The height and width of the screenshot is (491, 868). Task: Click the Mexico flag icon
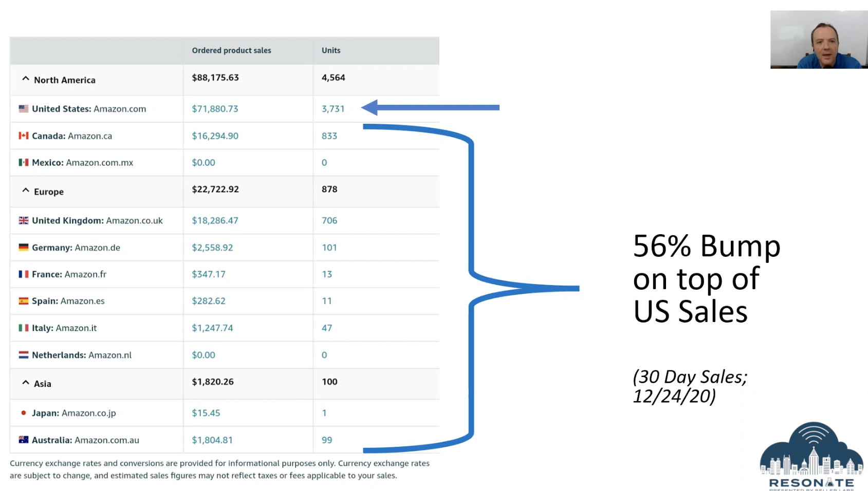click(24, 162)
